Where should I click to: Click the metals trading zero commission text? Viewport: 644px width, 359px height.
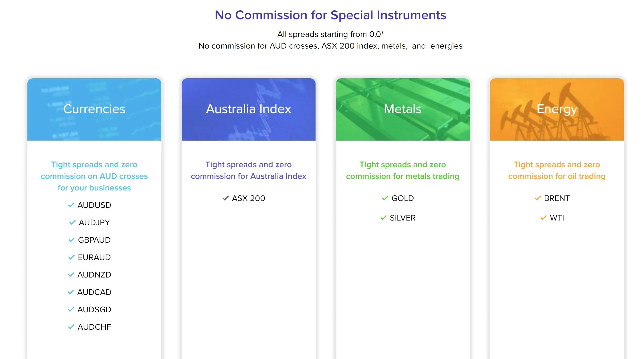click(x=403, y=170)
